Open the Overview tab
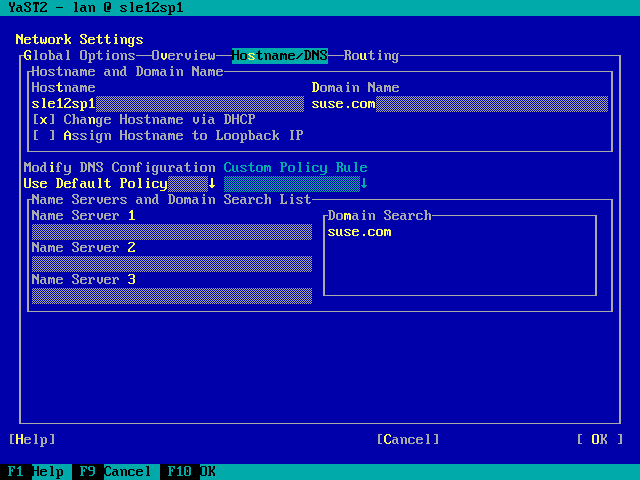 click(183, 56)
